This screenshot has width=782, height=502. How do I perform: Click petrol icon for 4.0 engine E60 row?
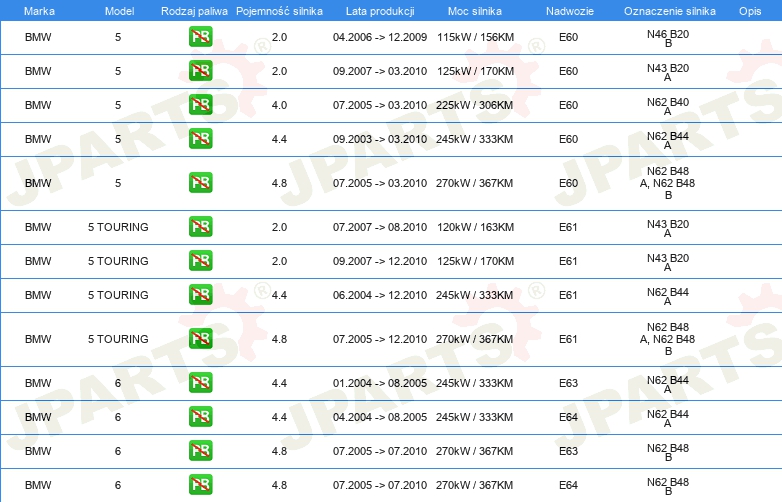point(200,105)
